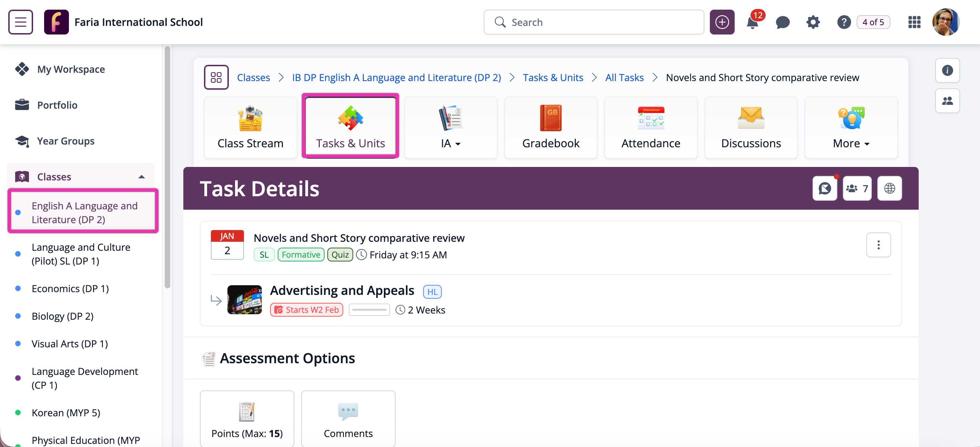Click the purple plus quick-add button
980x447 pixels.
pyautogui.click(x=722, y=22)
